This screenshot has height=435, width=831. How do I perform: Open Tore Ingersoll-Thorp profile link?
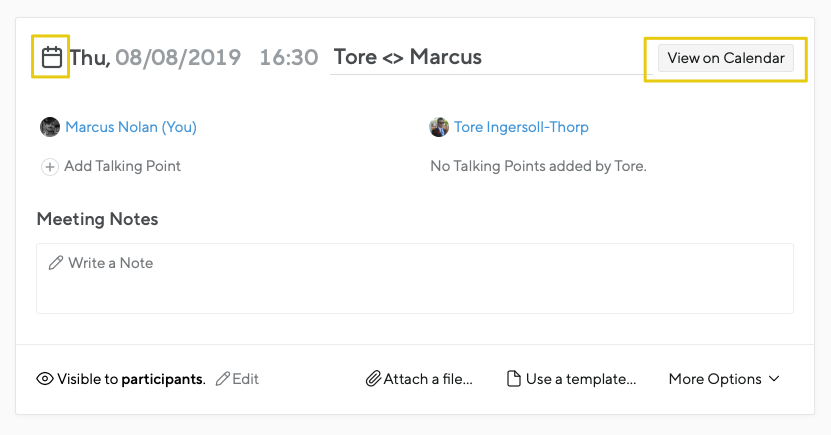click(521, 127)
